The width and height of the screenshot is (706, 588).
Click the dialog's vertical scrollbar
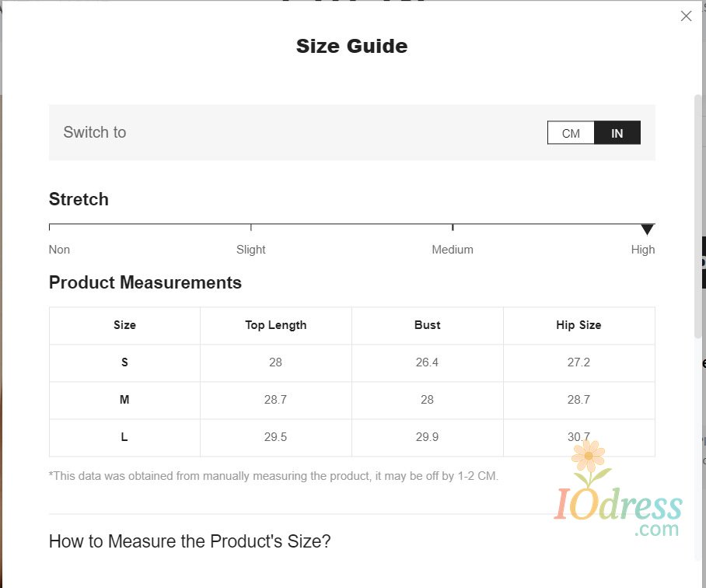[x=697, y=218]
